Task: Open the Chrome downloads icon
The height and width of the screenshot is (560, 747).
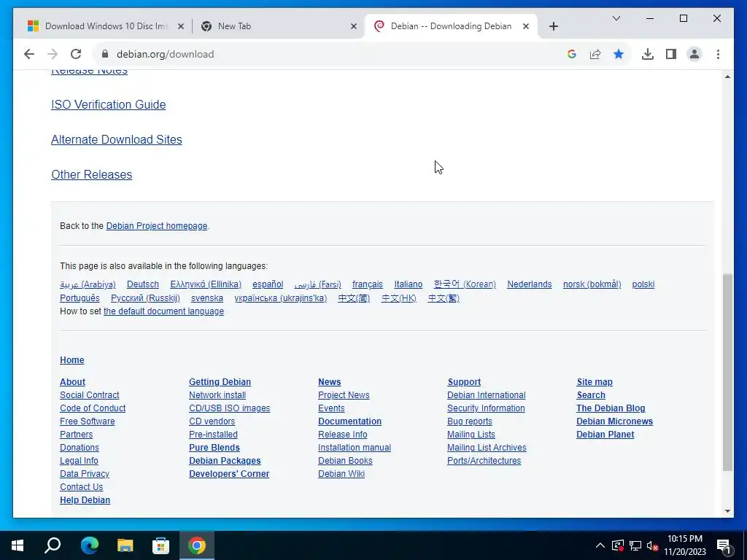Action: 648,54
